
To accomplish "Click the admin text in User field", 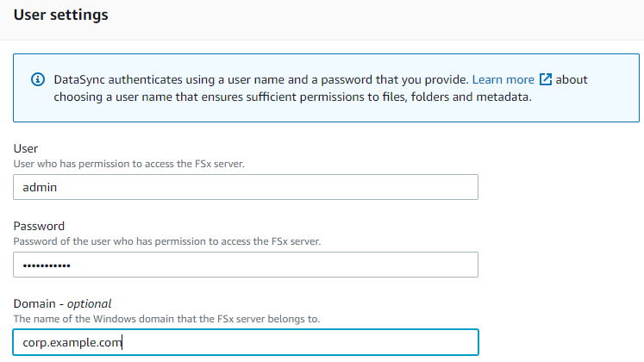I will click(x=40, y=187).
